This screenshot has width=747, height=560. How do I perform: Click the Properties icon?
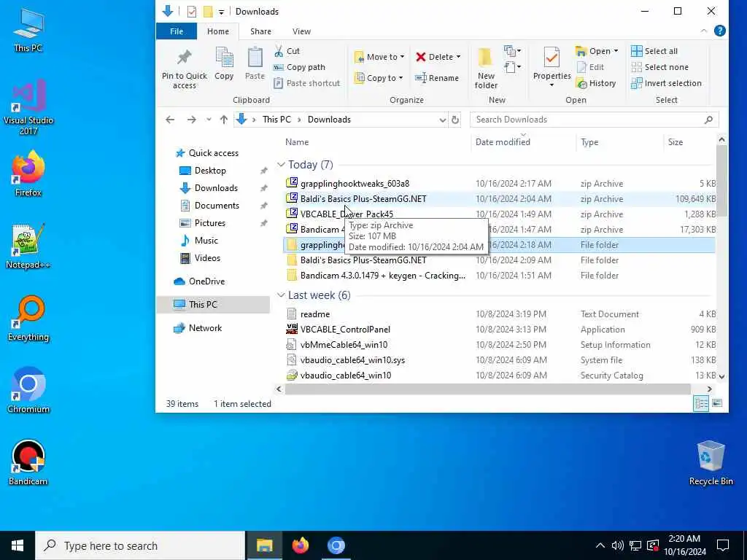[551, 58]
